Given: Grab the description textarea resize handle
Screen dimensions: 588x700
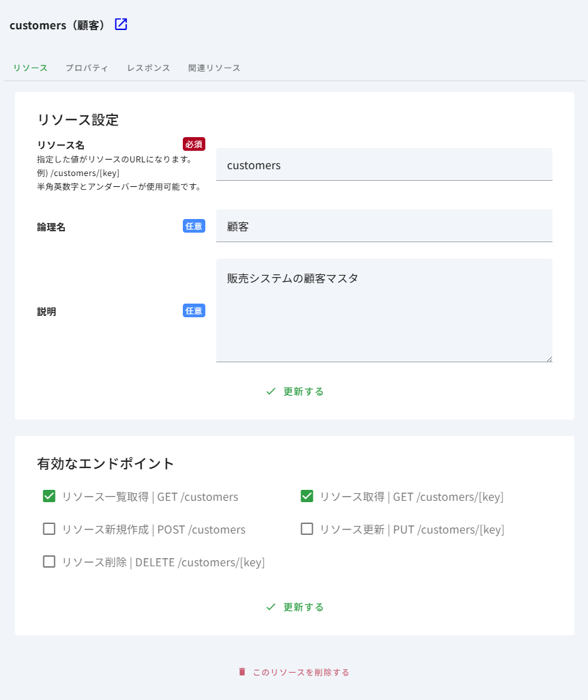Looking at the screenshot, I should click(x=549, y=359).
